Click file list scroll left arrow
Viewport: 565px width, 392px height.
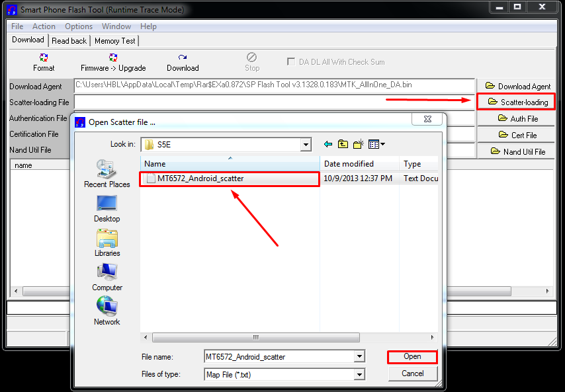pyautogui.click(x=146, y=337)
